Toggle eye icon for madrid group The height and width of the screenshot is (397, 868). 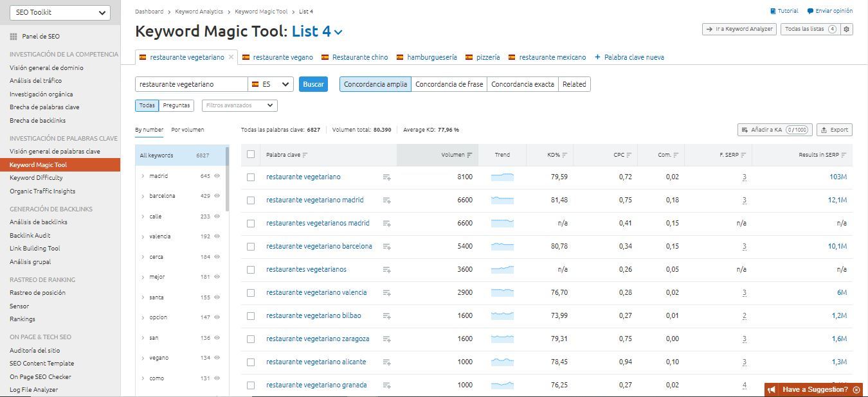pos(217,176)
